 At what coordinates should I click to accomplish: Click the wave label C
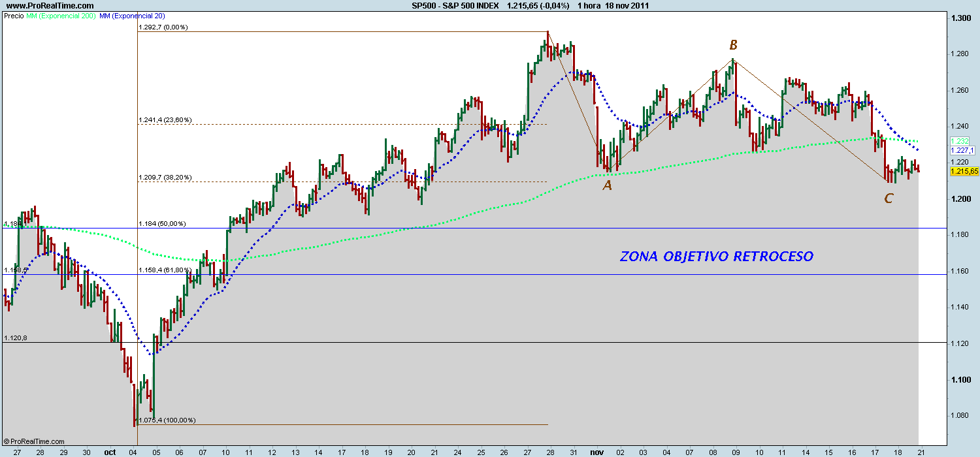(889, 198)
